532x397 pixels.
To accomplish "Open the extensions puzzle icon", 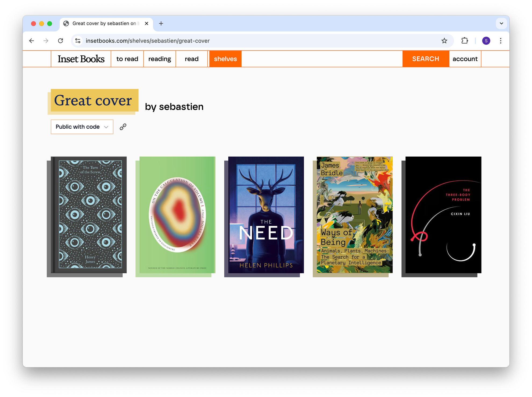I will click(x=465, y=41).
